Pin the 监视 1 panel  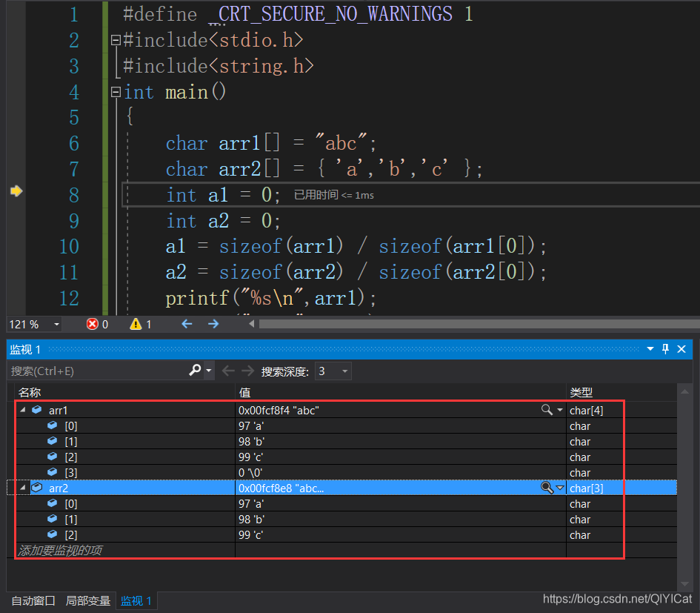pyautogui.click(x=666, y=349)
